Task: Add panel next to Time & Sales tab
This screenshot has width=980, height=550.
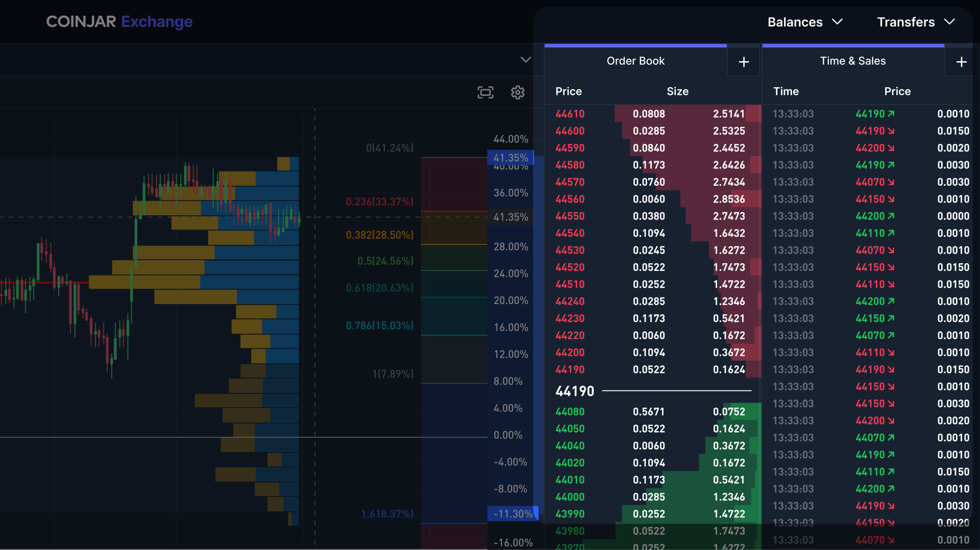Action: coord(961,62)
